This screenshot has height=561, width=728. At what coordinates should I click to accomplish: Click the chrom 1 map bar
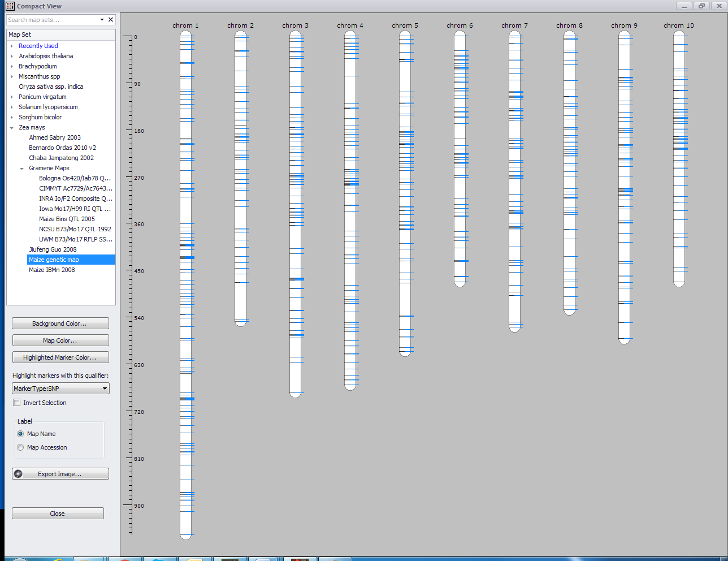(x=185, y=285)
